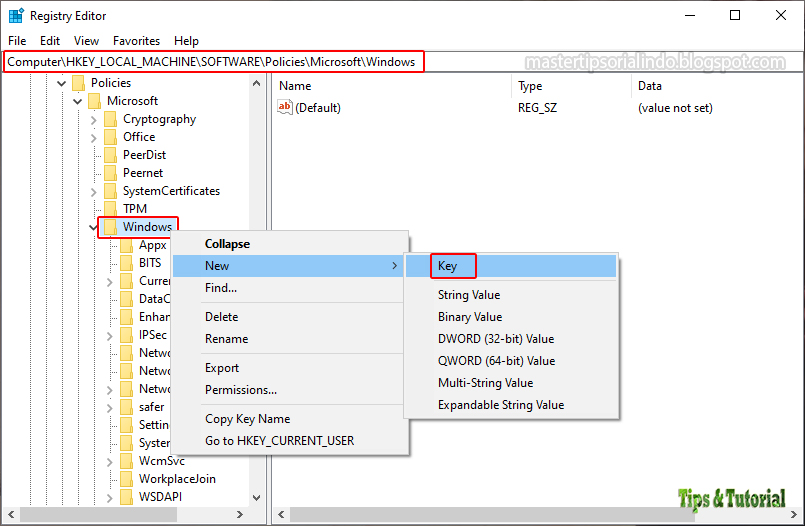Select QWORD (64-bit) Value
805x526 pixels.
pyautogui.click(x=511, y=361)
